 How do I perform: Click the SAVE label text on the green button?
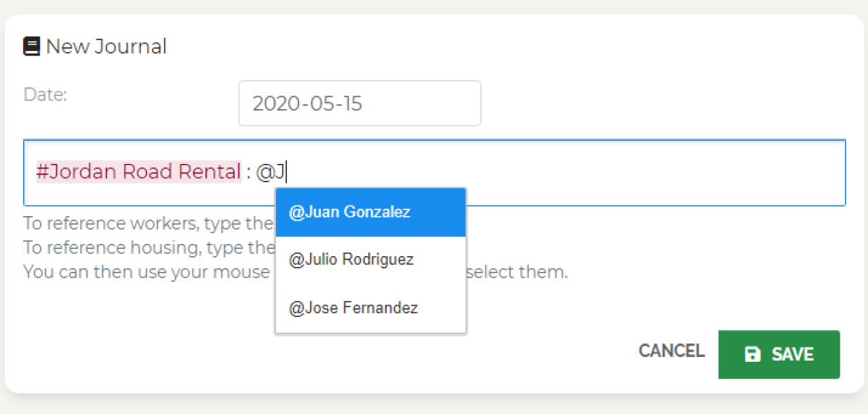click(x=793, y=354)
